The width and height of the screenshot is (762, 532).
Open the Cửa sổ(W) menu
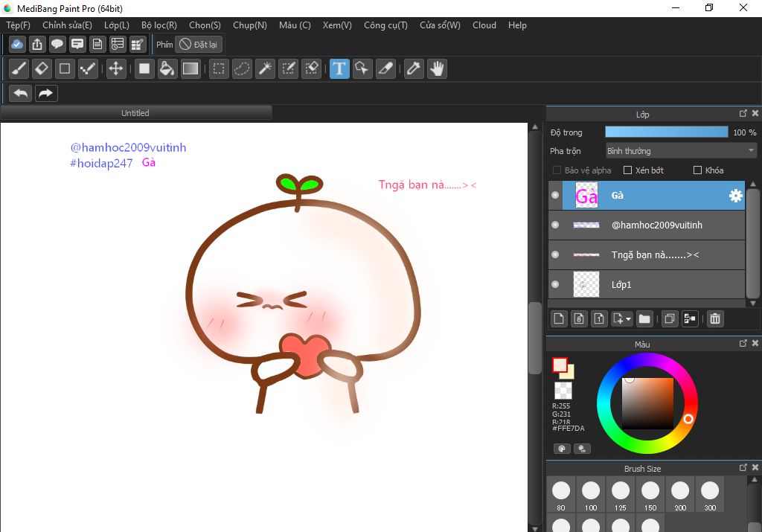coord(441,25)
